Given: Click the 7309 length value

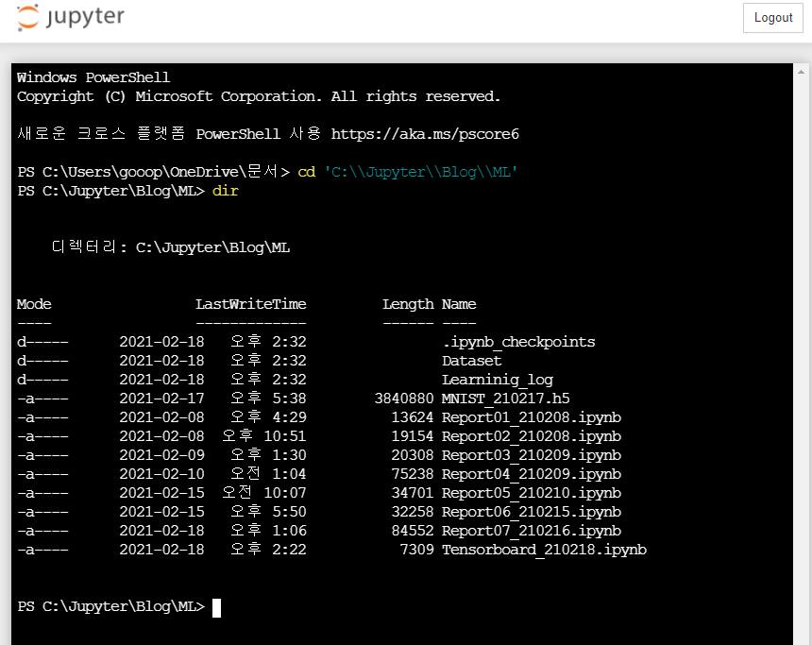Looking at the screenshot, I should point(417,550).
